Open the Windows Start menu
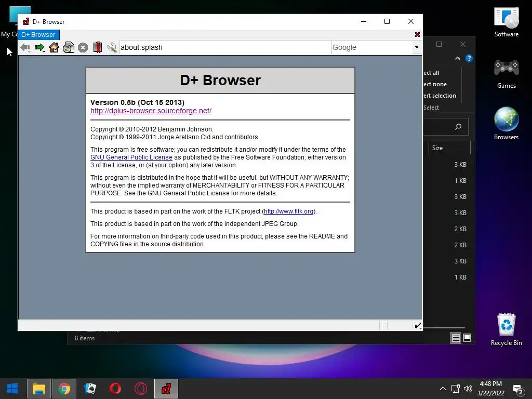532x399 pixels. (x=12, y=389)
